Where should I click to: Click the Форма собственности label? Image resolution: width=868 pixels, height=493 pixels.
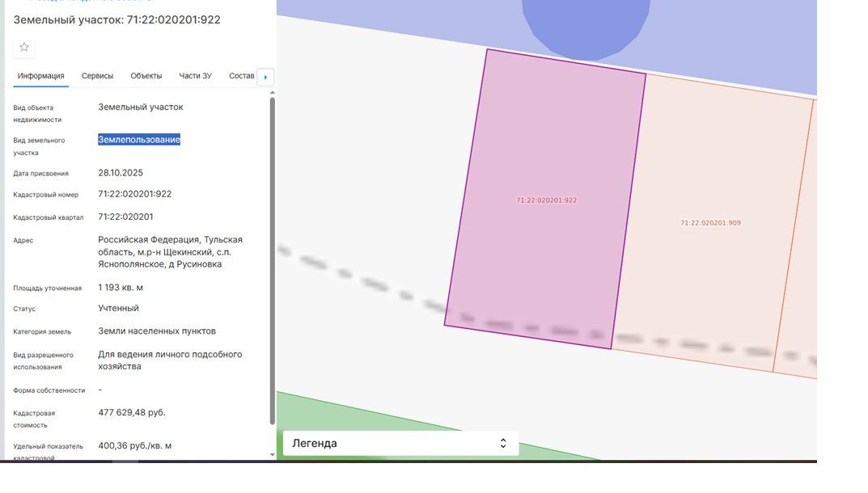click(x=49, y=390)
